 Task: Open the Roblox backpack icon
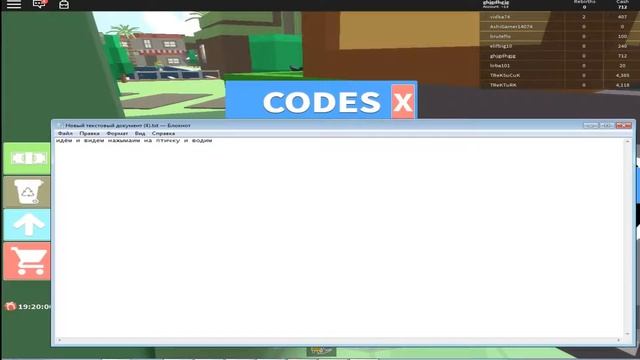[64, 4]
